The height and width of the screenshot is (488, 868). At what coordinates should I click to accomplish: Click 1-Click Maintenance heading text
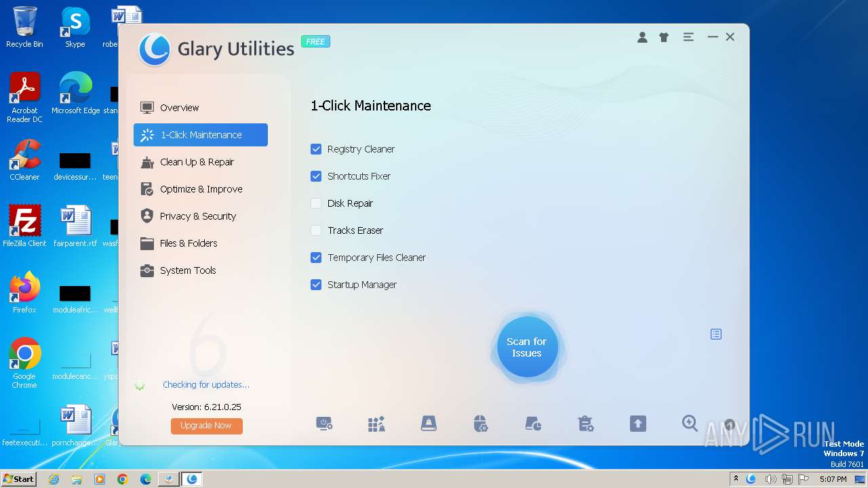[x=371, y=106]
